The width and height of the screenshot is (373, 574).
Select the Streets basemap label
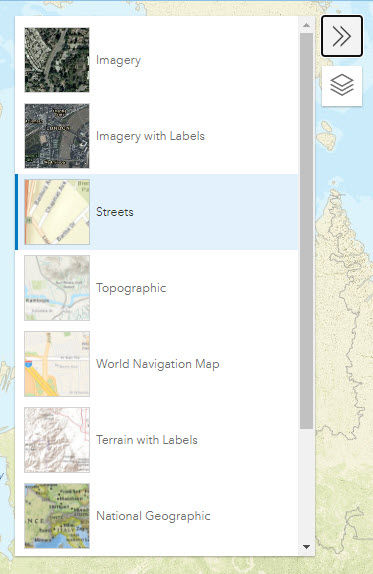(115, 212)
